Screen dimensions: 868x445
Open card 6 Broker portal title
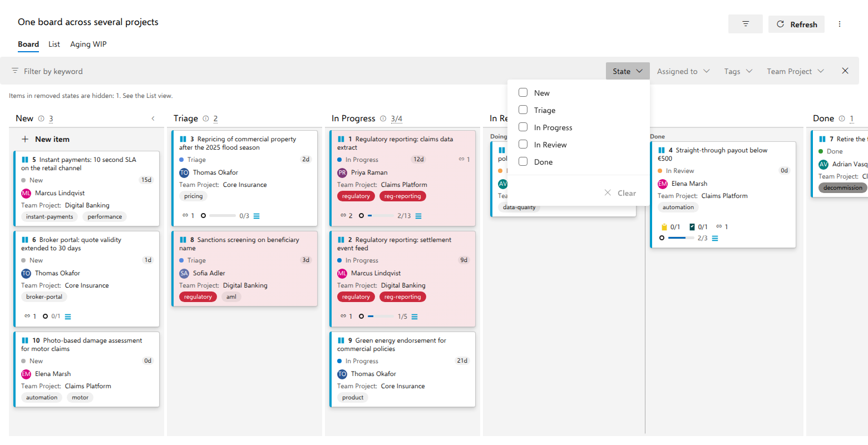pyautogui.click(x=71, y=244)
